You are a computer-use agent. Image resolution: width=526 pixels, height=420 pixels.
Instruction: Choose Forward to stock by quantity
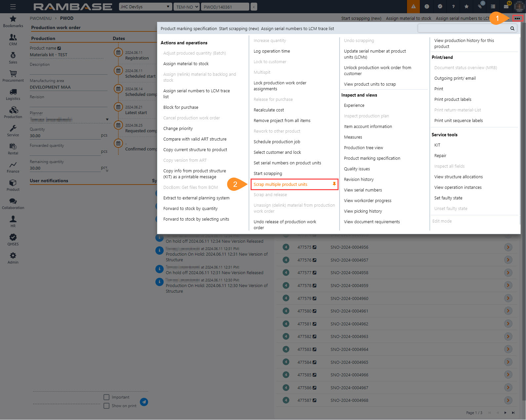190,209
